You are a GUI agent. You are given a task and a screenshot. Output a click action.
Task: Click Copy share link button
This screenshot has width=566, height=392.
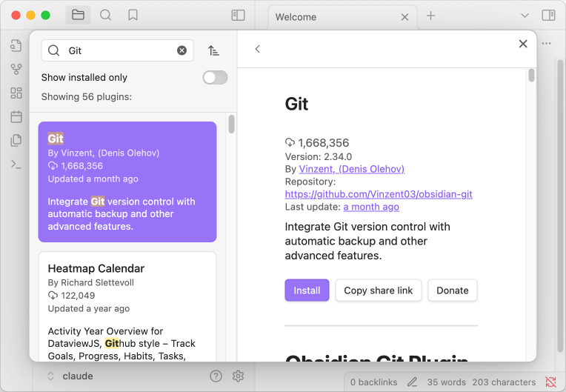(x=379, y=290)
